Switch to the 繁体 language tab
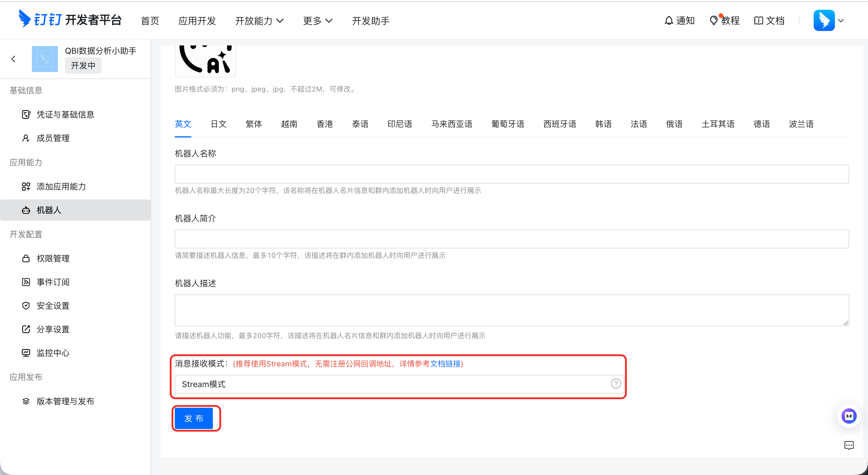 254,124
